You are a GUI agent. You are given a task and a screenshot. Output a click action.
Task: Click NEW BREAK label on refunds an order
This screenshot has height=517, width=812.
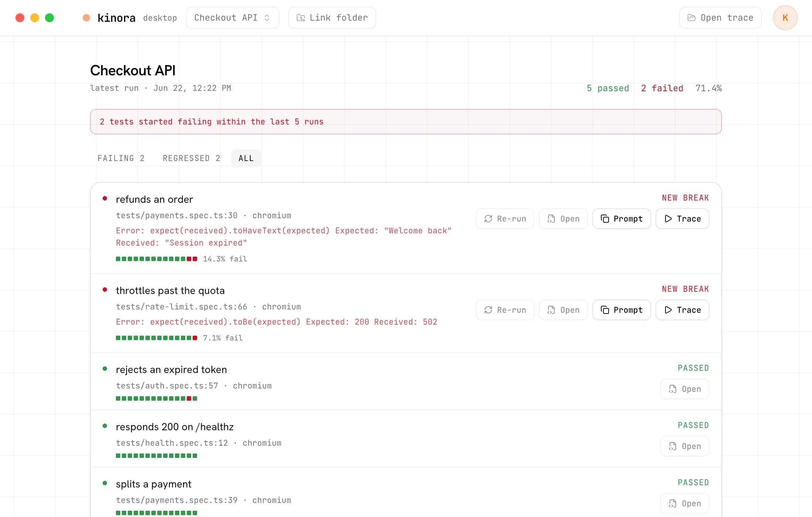(x=685, y=198)
